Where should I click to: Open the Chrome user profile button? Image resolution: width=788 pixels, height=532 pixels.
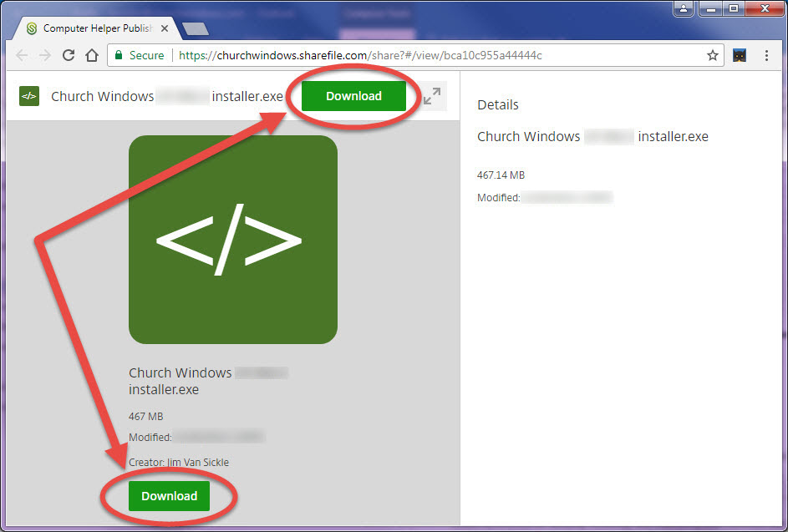pos(684,9)
